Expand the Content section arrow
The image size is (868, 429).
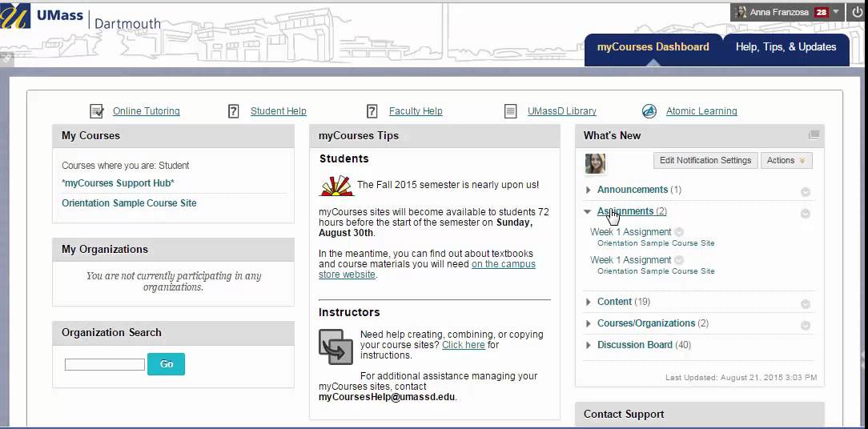click(589, 302)
